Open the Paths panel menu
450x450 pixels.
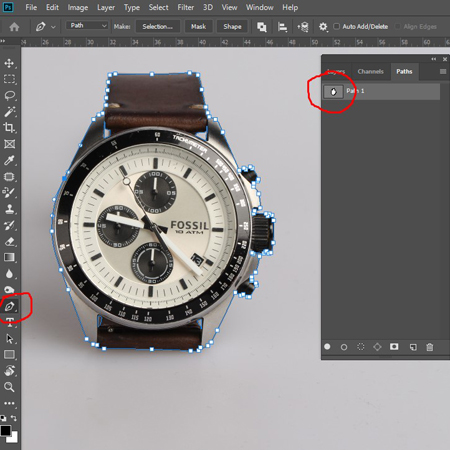(x=443, y=71)
